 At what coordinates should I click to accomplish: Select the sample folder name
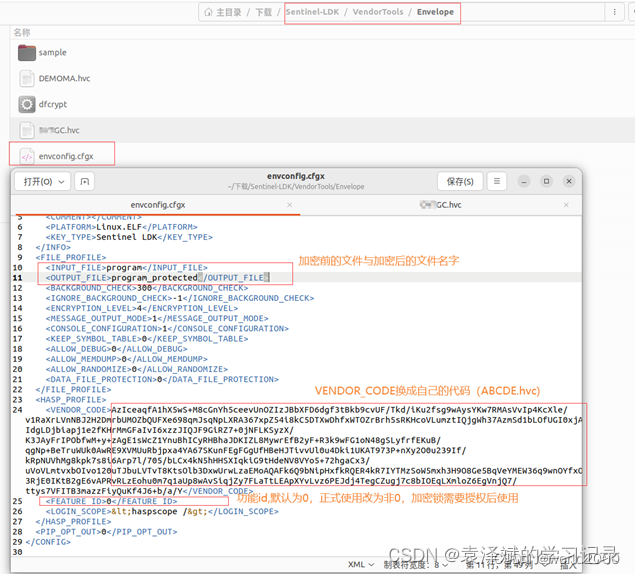[53, 53]
